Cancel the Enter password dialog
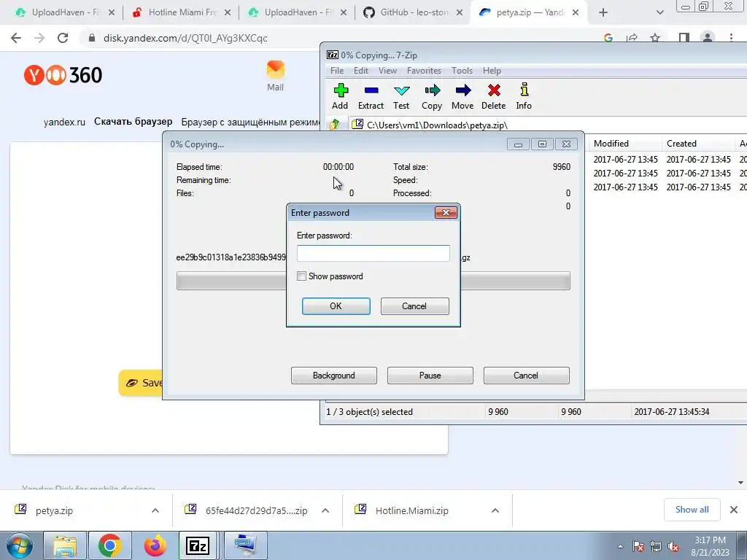 click(x=414, y=306)
